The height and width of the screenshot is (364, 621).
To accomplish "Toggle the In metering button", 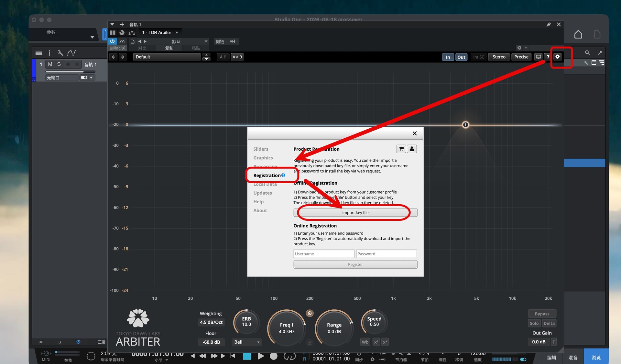I will (448, 57).
